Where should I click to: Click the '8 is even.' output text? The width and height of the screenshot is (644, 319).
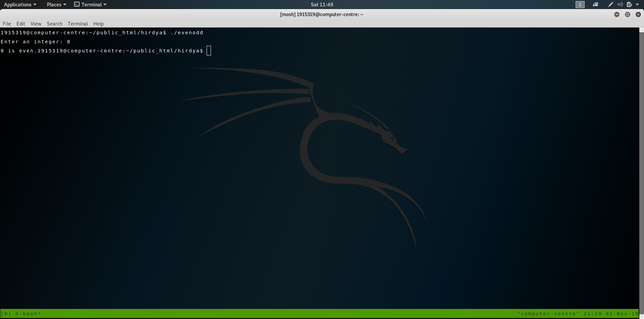click(19, 51)
